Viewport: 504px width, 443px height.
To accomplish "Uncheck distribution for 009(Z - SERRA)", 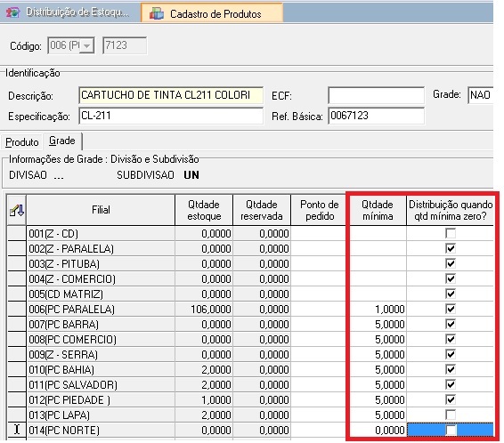I will pyautogui.click(x=451, y=354).
